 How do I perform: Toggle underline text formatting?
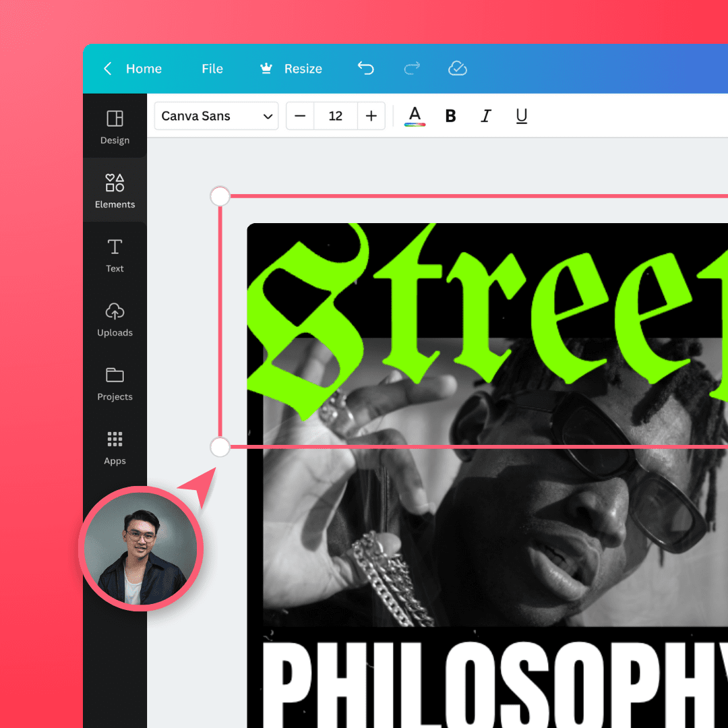click(x=521, y=116)
